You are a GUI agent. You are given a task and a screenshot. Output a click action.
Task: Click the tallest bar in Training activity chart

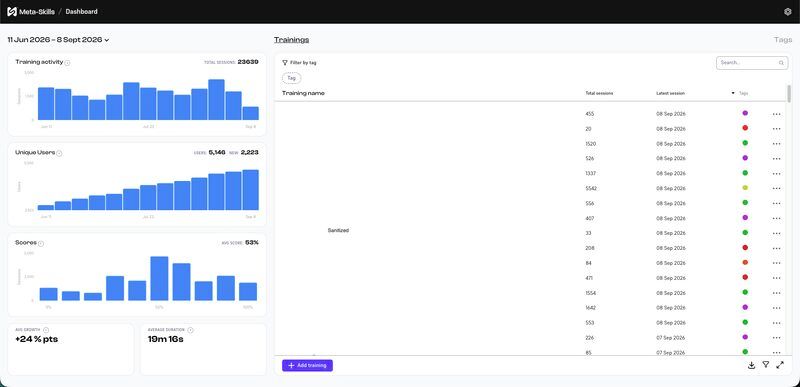(x=216, y=99)
